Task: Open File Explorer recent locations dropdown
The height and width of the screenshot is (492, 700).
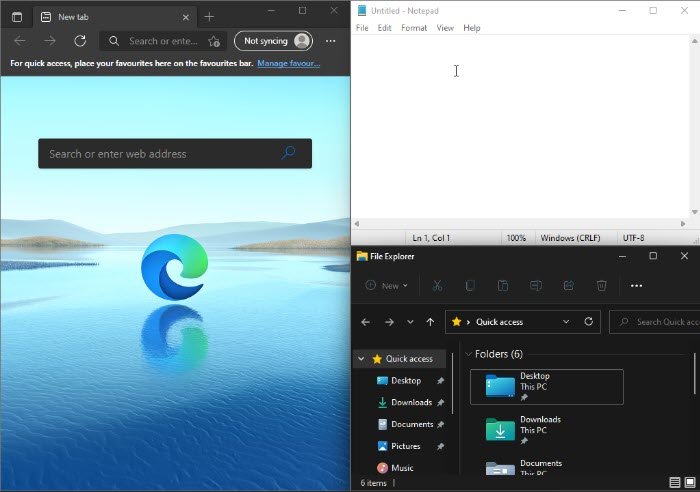Action: [410, 322]
